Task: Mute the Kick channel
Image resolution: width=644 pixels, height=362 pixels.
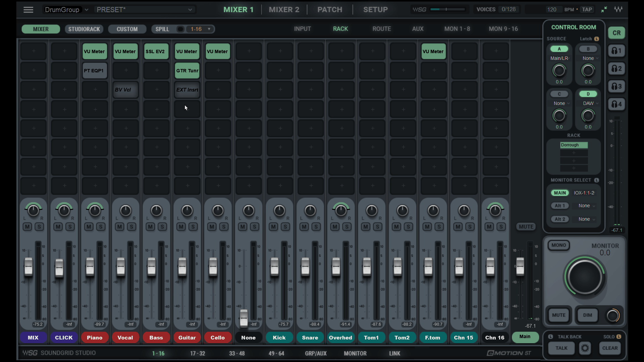Action: [x=273, y=227]
